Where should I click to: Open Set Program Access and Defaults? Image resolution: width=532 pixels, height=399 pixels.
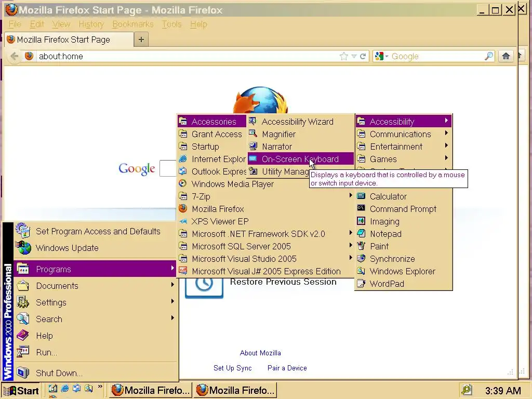95,231
